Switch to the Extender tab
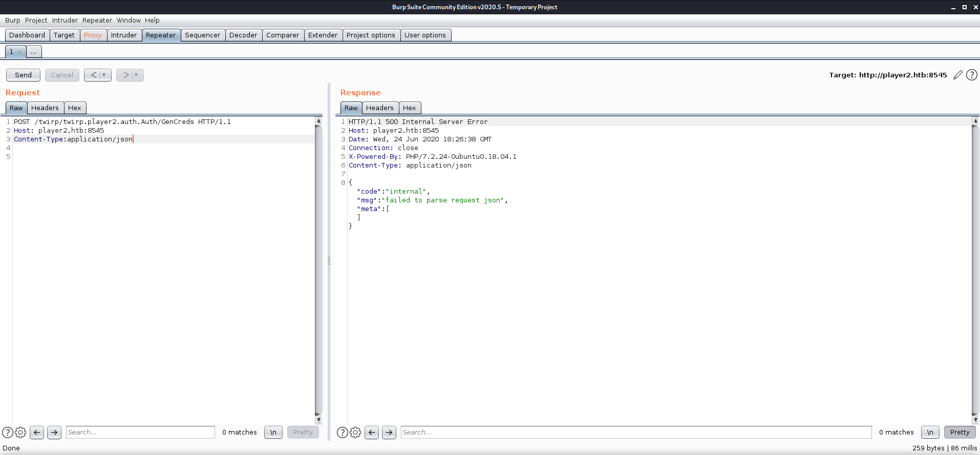The width and height of the screenshot is (980, 455). (x=323, y=35)
